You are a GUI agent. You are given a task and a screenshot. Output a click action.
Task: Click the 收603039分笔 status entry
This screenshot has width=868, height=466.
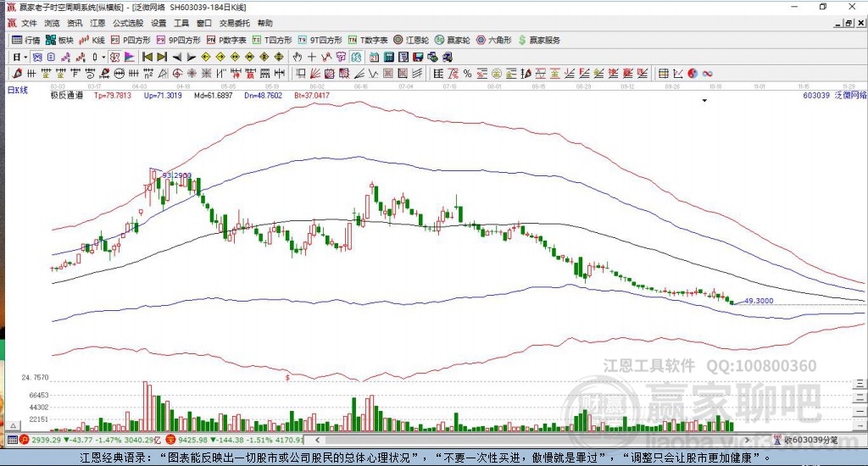click(807, 440)
